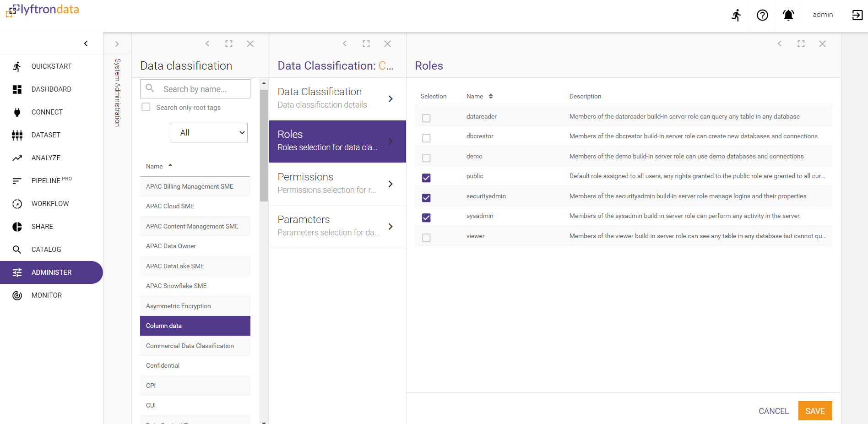Uncheck the securityadmin role checkbox
868x424 pixels.
pos(426,198)
